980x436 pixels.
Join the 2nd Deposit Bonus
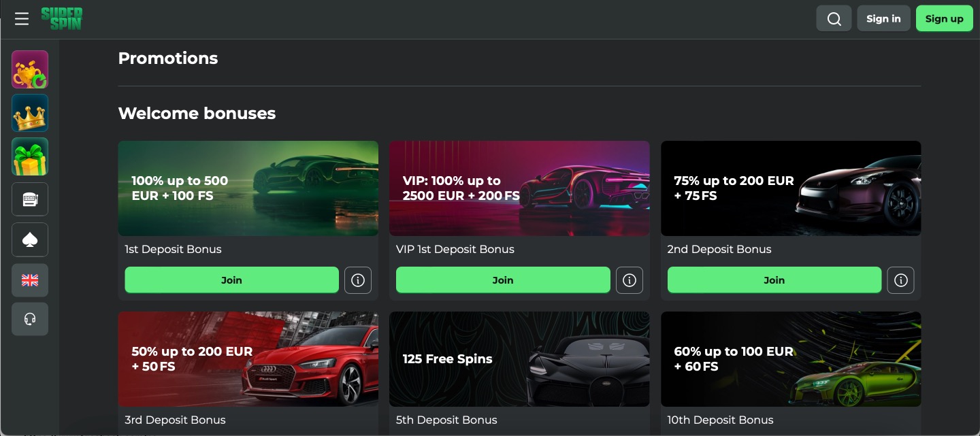point(774,280)
